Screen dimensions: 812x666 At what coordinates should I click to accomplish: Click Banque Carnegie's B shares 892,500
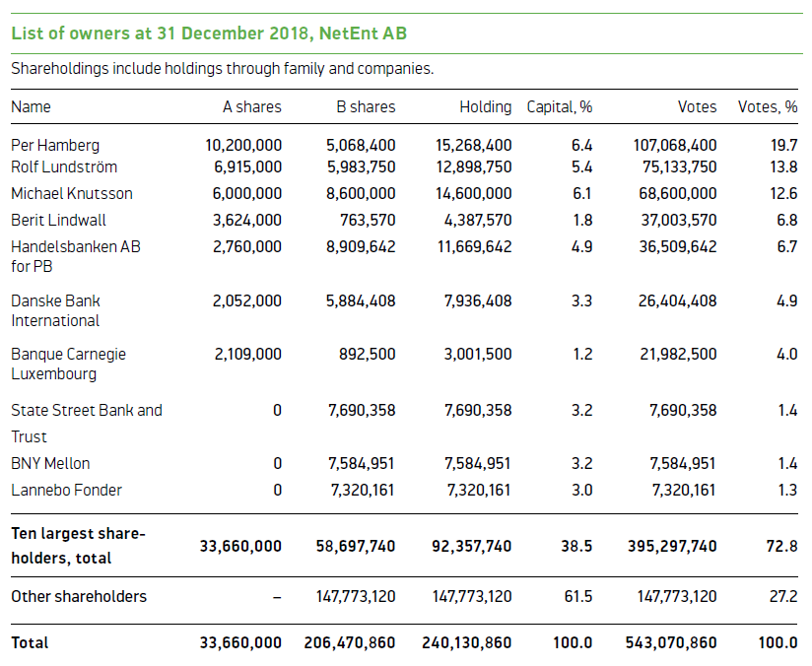(368, 355)
